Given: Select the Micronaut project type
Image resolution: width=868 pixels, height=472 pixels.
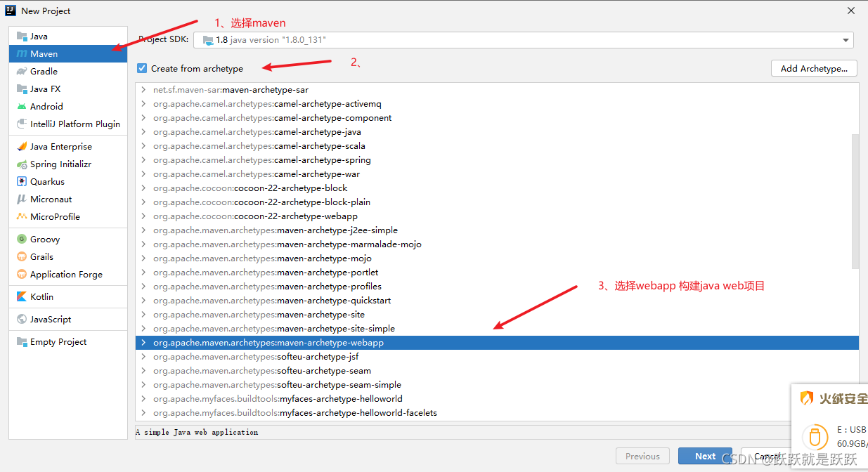Looking at the screenshot, I should (x=49, y=199).
